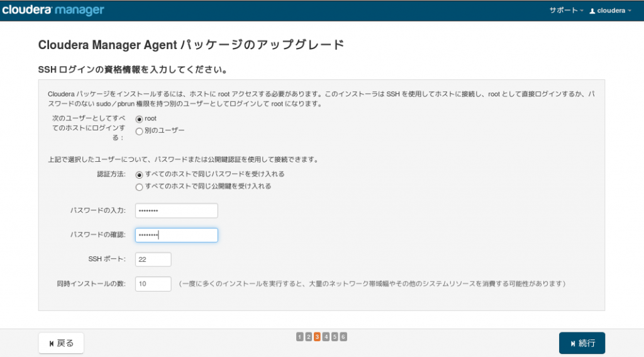This screenshot has width=644, height=357.
Task: Click the SSH ポート label
Action: pos(107,259)
